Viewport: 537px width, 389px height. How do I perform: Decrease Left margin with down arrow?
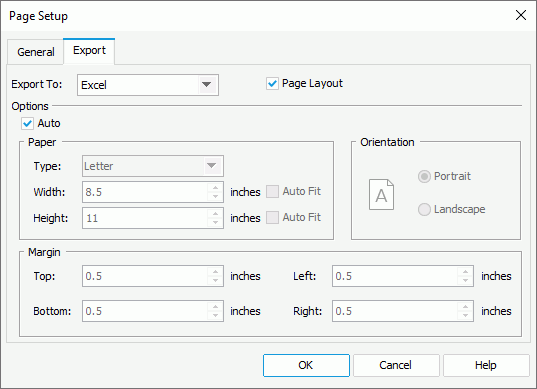(x=465, y=281)
